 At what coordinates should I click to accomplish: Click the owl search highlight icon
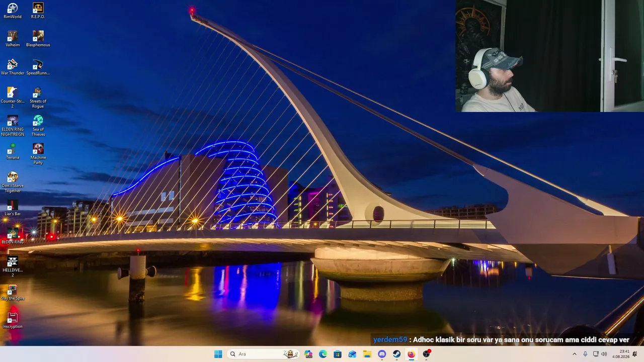point(290,354)
